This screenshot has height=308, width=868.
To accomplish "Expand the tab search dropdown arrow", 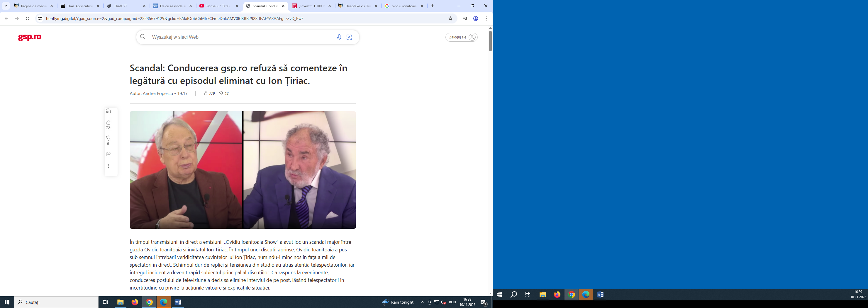I will coord(6,6).
